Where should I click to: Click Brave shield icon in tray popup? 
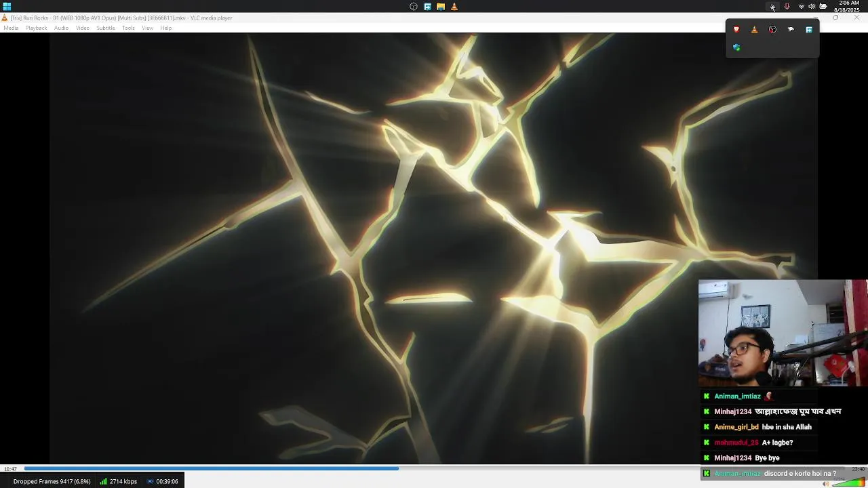736,30
